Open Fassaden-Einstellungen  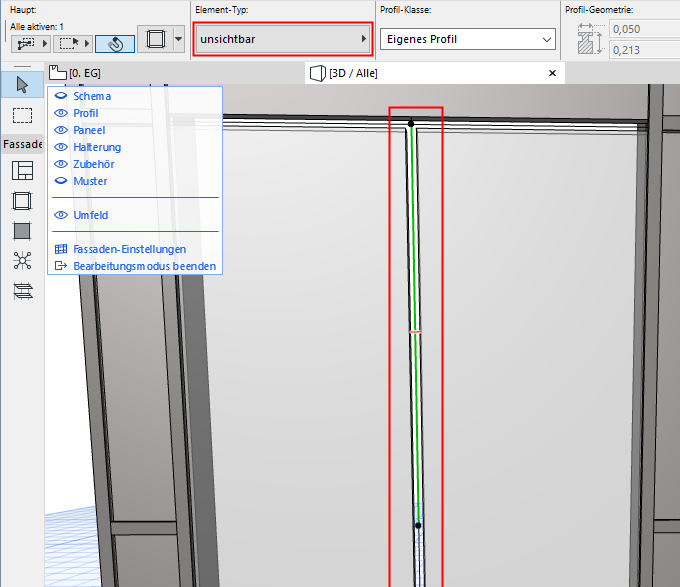point(130,249)
